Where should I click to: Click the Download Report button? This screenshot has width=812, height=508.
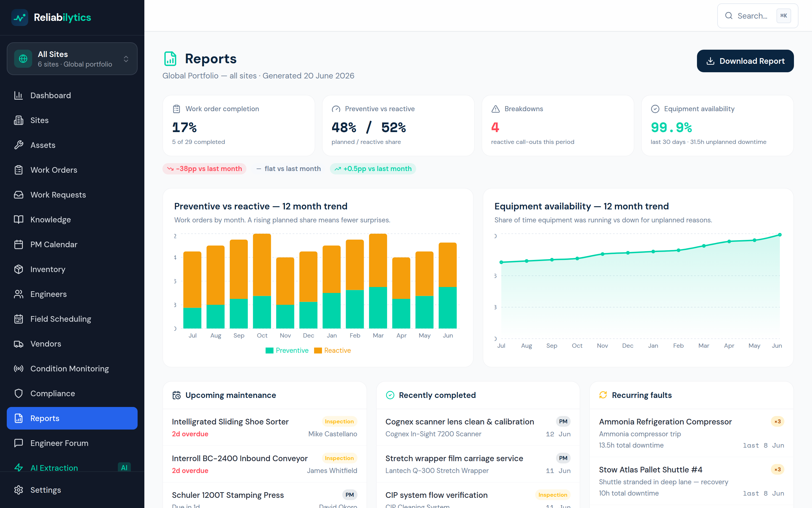(745, 61)
